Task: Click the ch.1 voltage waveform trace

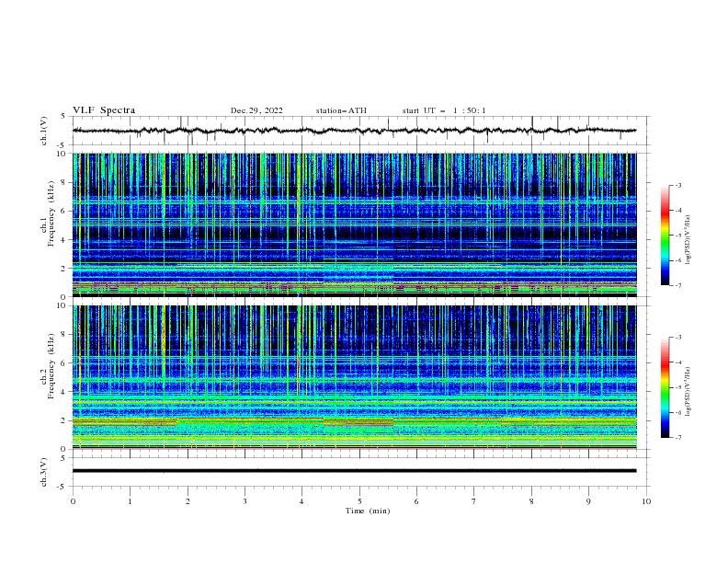Action: point(354,131)
